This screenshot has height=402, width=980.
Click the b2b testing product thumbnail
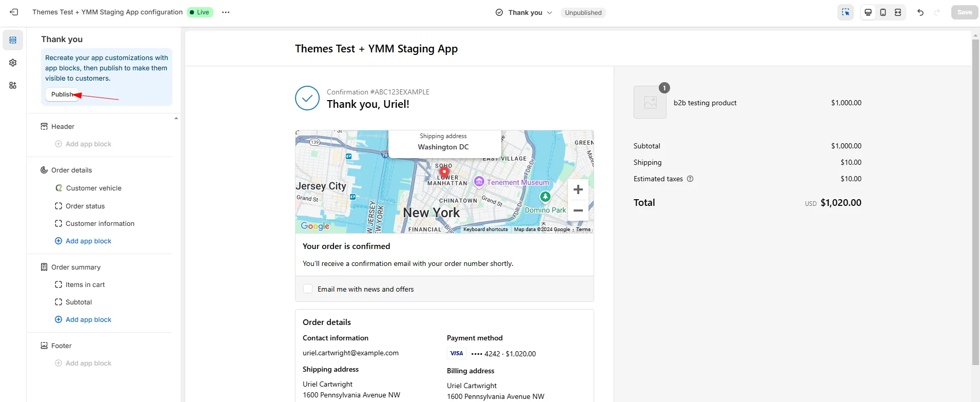click(650, 103)
